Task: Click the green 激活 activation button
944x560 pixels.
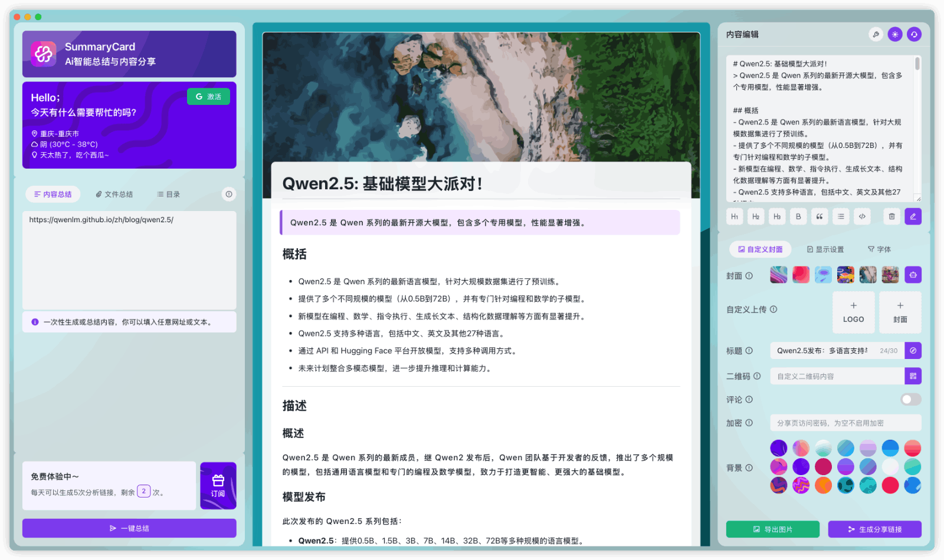Action: coord(208,96)
